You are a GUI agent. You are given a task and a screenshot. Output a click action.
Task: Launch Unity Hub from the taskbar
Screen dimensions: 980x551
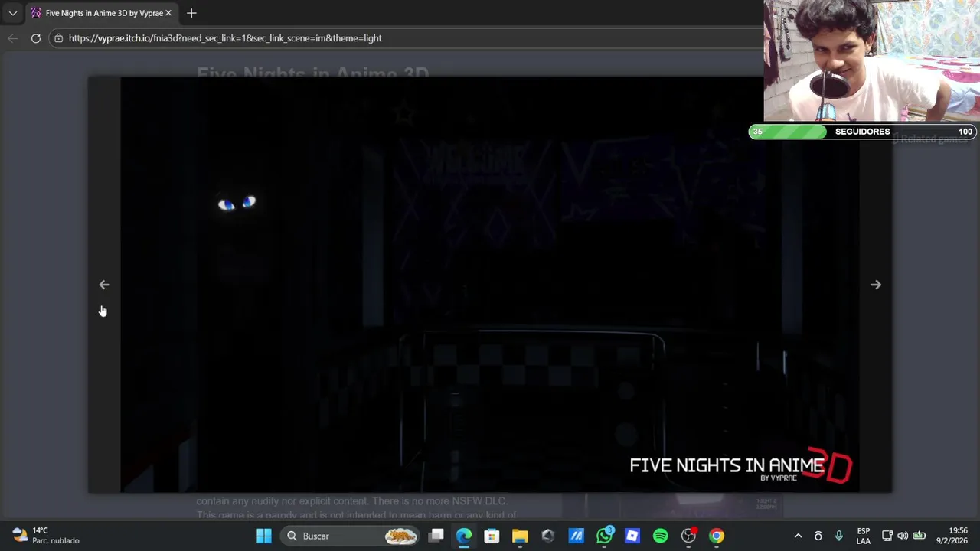click(547, 536)
